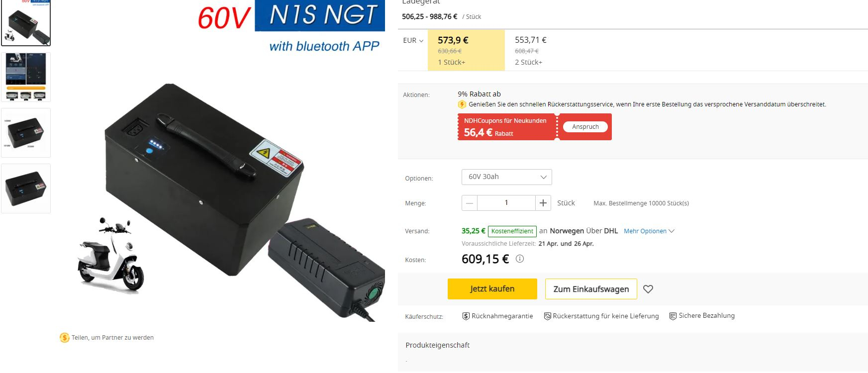Viewport: 868px width, 373px height.
Task: Click the info icon beside total cost
Action: (x=520, y=259)
